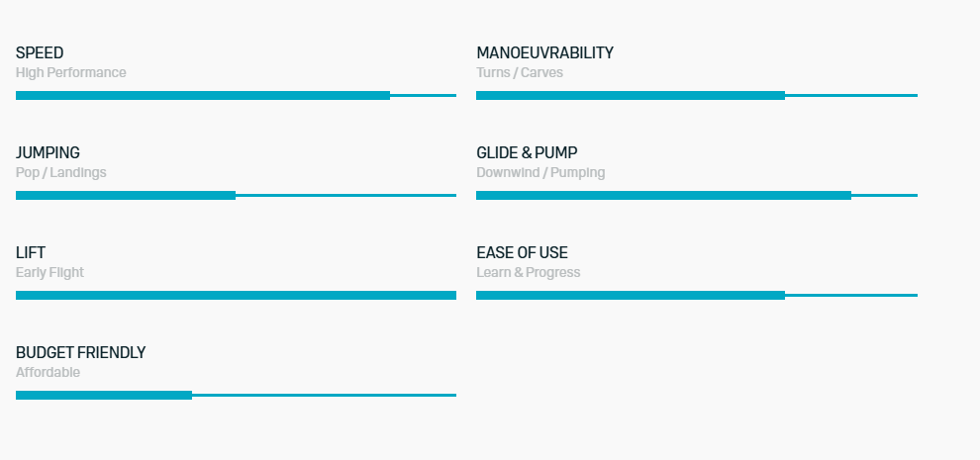This screenshot has height=460, width=980.
Task: Click the 'Downwind / Pumping' subtitle text
Action: tap(540, 172)
